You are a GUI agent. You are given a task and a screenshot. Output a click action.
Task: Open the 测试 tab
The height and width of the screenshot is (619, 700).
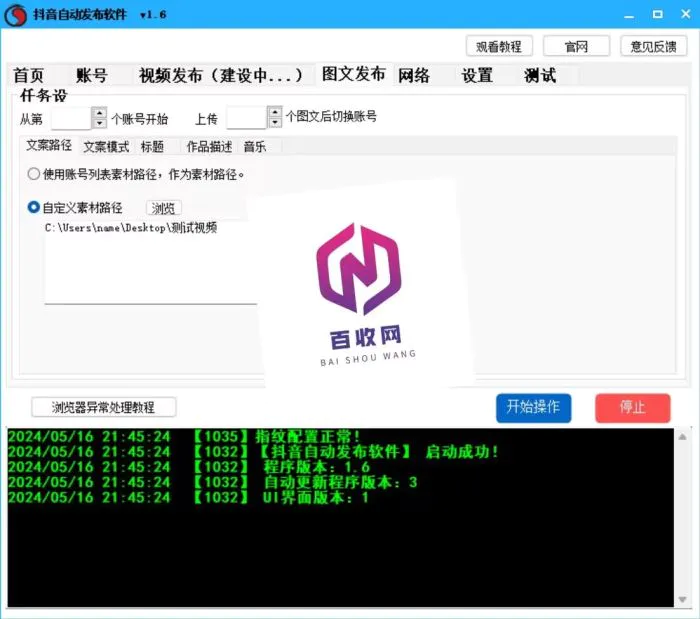[x=540, y=75]
